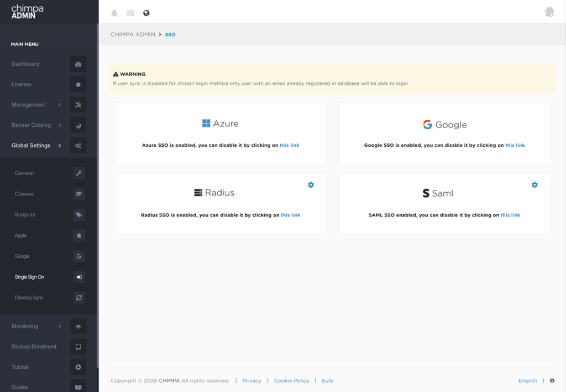The width and height of the screenshot is (566, 392).
Task: Click the Saml S logo
Action: click(x=426, y=193)
